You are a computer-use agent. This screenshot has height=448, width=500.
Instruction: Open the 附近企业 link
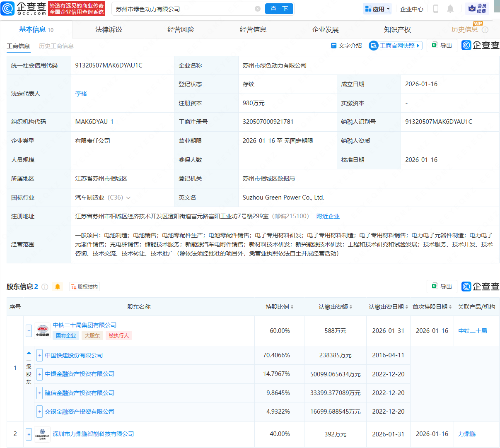pyautogui.click(x=328, y=216)
